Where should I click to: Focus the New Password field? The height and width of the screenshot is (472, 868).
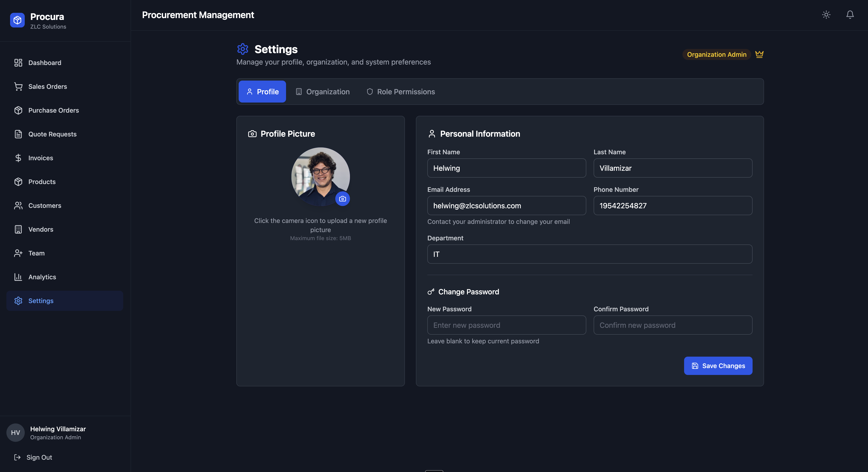pos(506,325)
